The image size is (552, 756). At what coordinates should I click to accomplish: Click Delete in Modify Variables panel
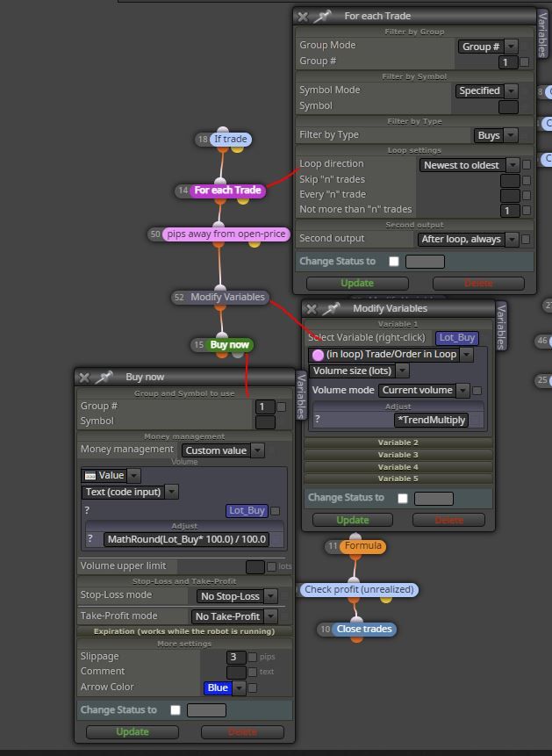tap(448, 520)
